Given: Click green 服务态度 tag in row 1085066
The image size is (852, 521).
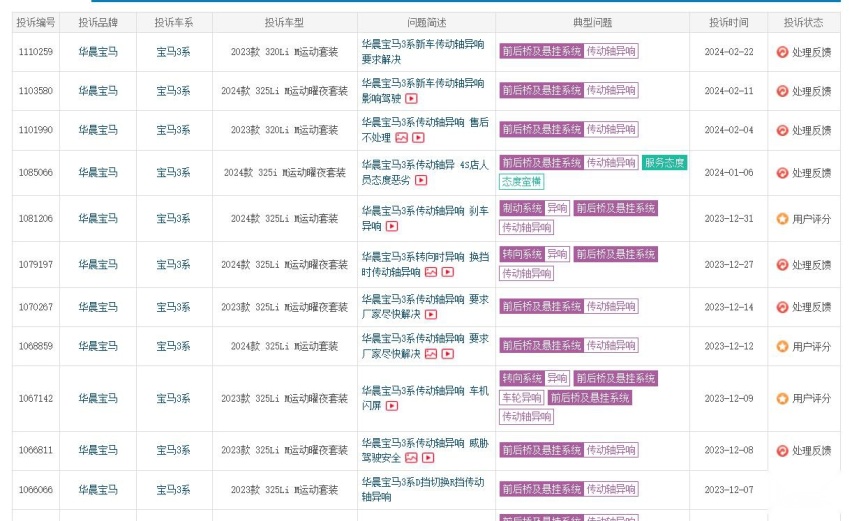Looking at the screenshot, I should [x=665, y=162].
